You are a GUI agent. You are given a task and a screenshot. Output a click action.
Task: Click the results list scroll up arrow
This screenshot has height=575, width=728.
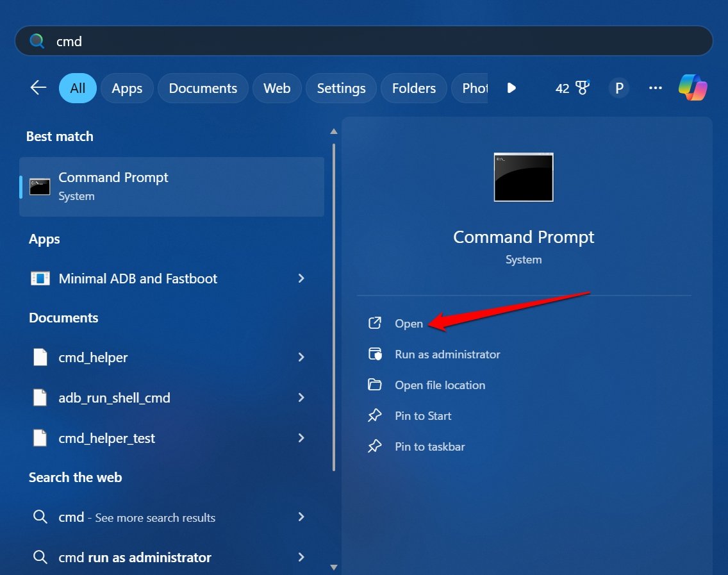click(333, 131)
